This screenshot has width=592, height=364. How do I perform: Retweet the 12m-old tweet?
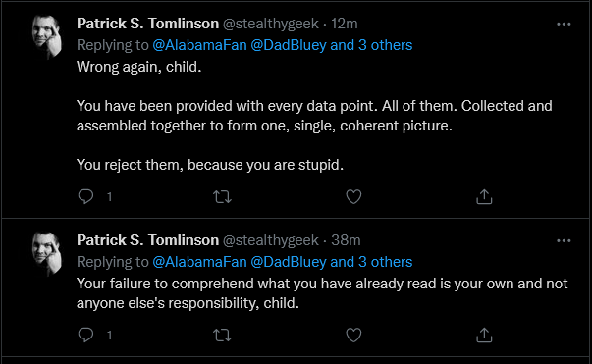[222, 197]
